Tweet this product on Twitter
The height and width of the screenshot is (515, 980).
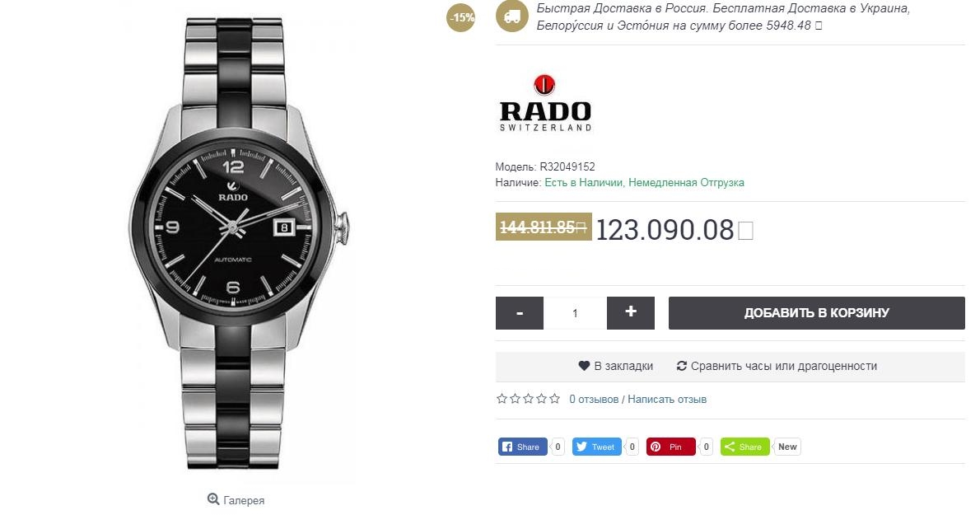coord(597,447)
